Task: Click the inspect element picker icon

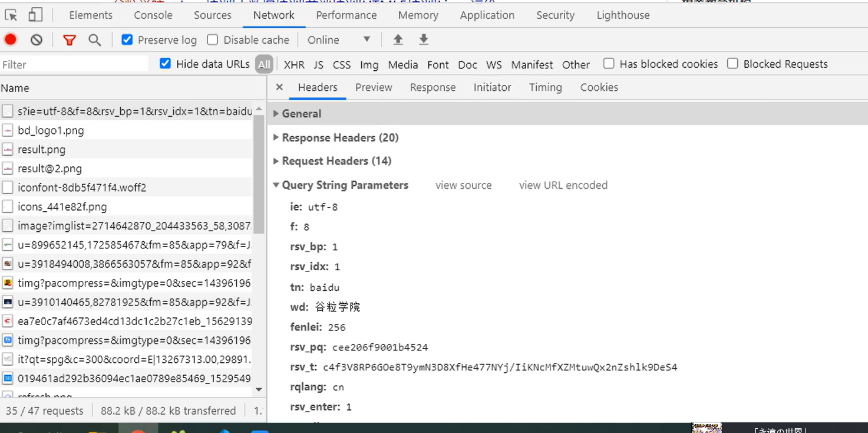Action: pyautogui.click(x=11, y=15)
